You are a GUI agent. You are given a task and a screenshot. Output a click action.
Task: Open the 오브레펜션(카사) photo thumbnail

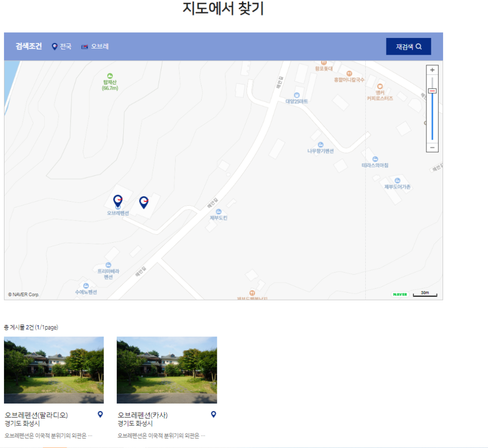[x=167, y=370]
